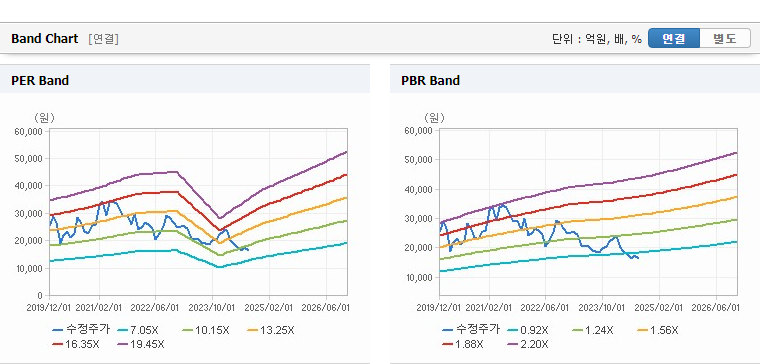Click 10,000 on PBR Band y-axis
Viewport: 760px width, 364px height.
[420, 278]
